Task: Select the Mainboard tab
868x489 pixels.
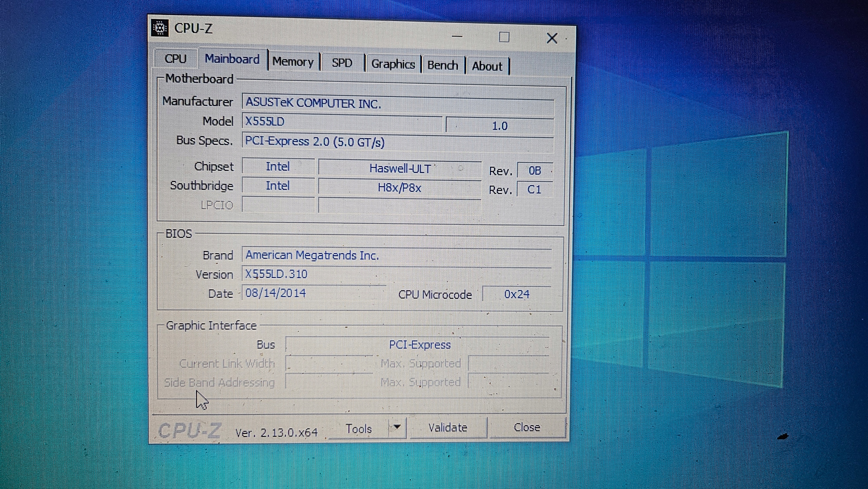Action: pos(232,59)
